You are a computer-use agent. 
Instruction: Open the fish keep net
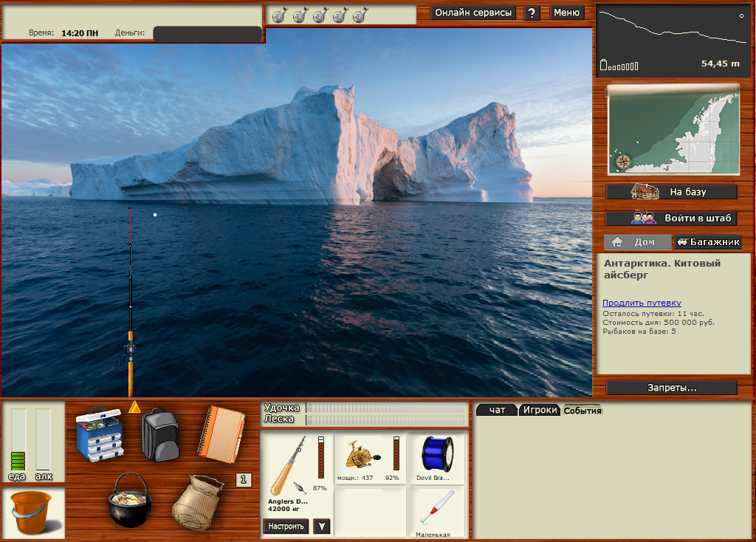coord(197,502)
